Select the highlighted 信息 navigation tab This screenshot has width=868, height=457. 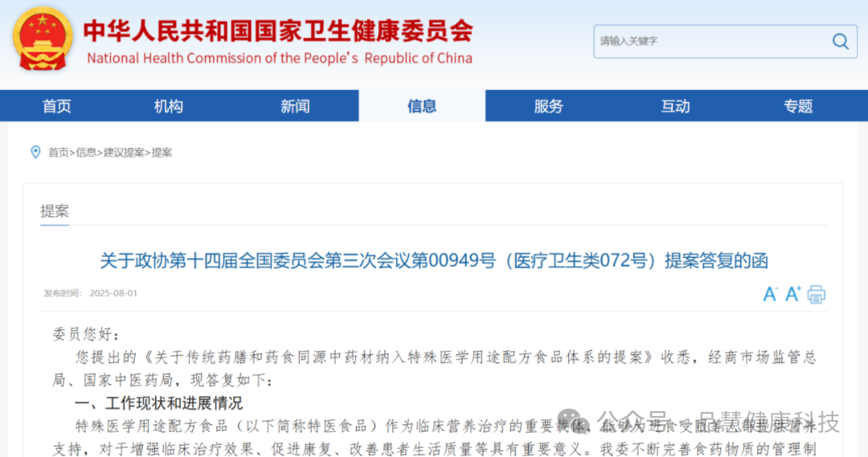click(x=422, y=106)
